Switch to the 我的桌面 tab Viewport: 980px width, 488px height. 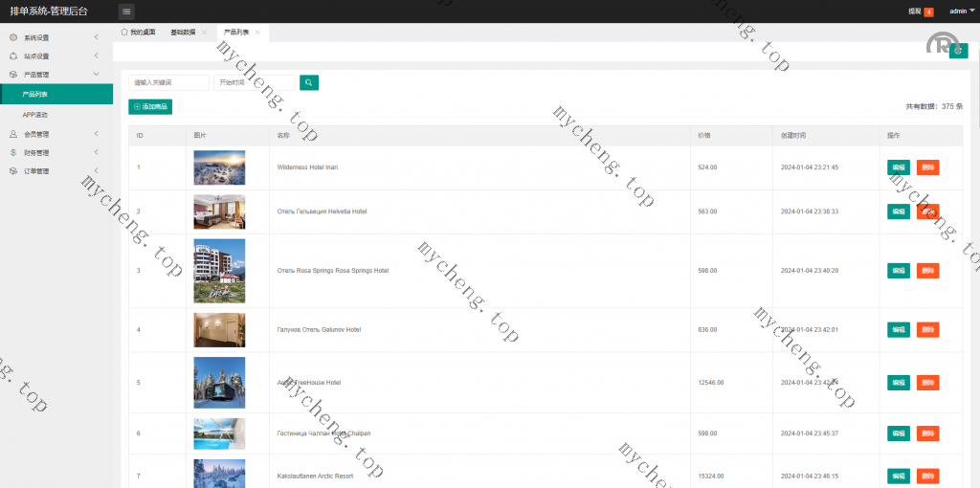(x=139, y=33)
